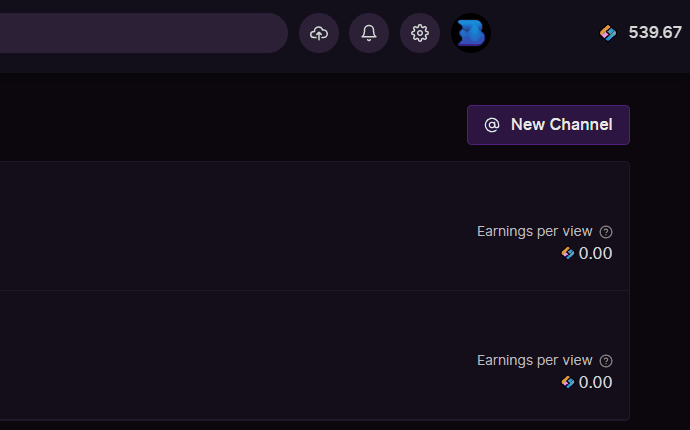
Task: Open settings with the gear icon
Action: [420, 33]
